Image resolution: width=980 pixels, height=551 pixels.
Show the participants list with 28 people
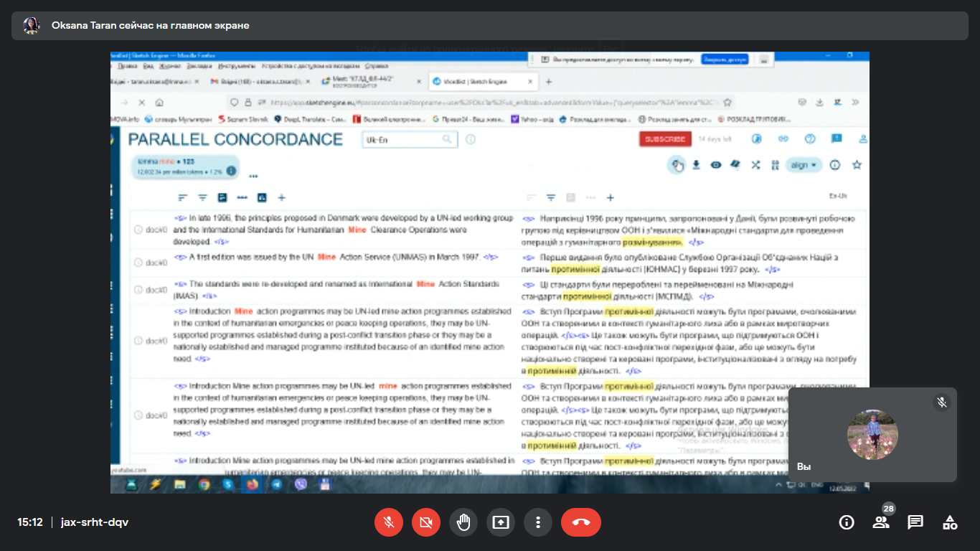[x=881, y=522]
